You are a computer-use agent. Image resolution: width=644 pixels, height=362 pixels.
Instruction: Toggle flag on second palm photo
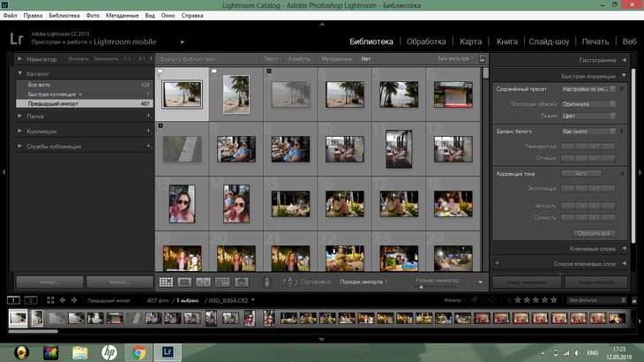214,72
